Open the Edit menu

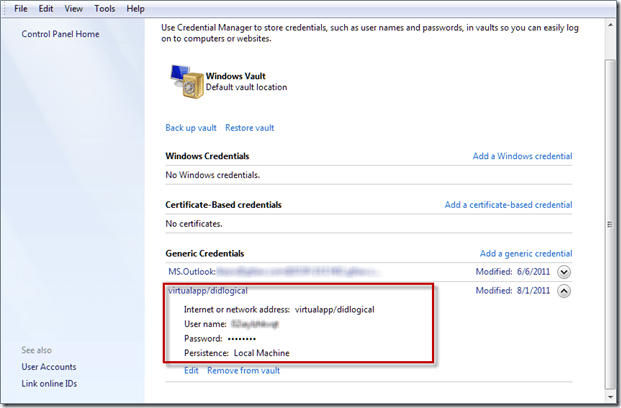(46, 9)
